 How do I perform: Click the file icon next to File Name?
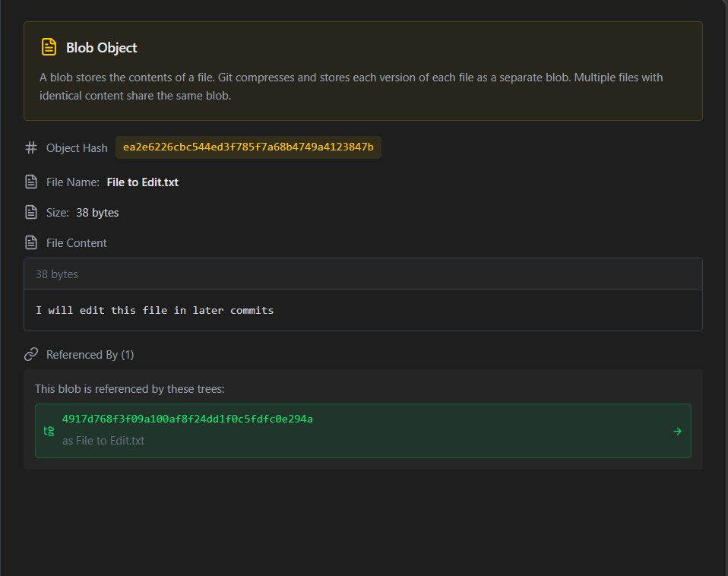pyautogui.click(x=31, y=182)
